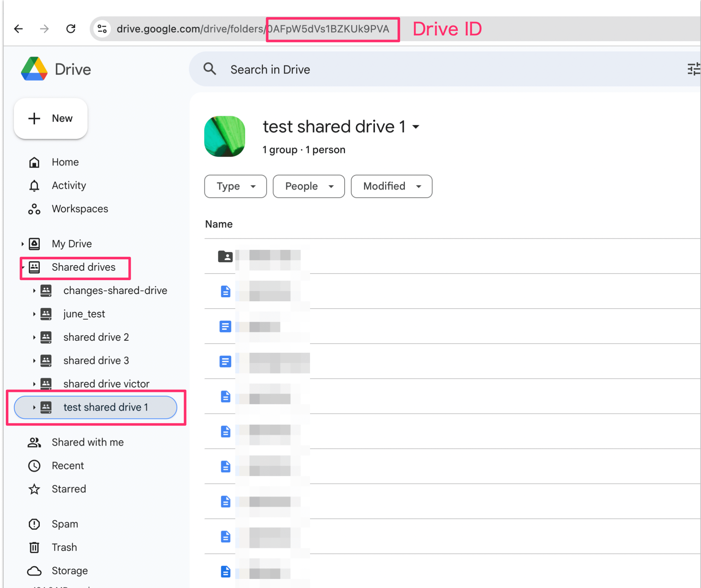Click the Google Drive logo

34,69
